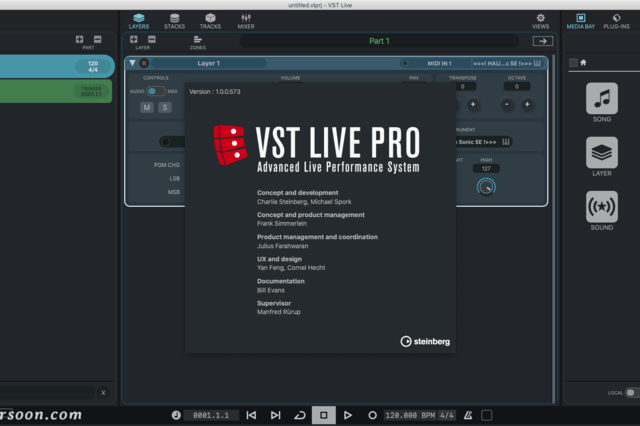Screen dimensions: 640x426
Task: Toggle the Local switch
Action: click(632, 393)
